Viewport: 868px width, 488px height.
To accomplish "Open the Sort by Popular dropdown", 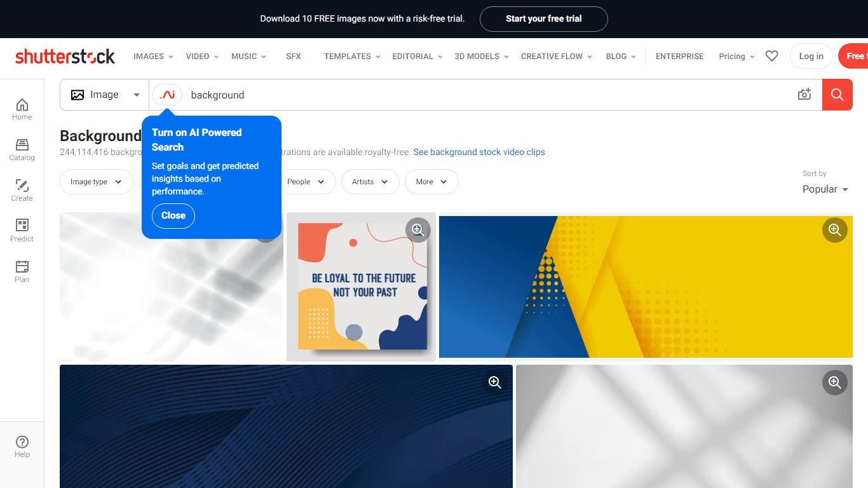I will pos(825,189).
